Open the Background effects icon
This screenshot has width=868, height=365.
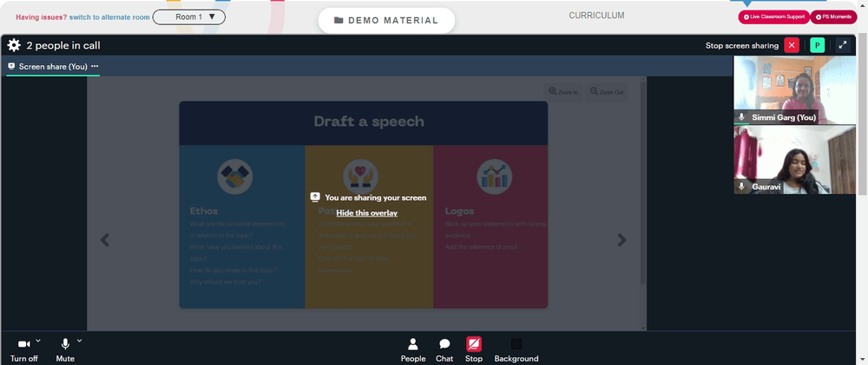pos(516,344)
